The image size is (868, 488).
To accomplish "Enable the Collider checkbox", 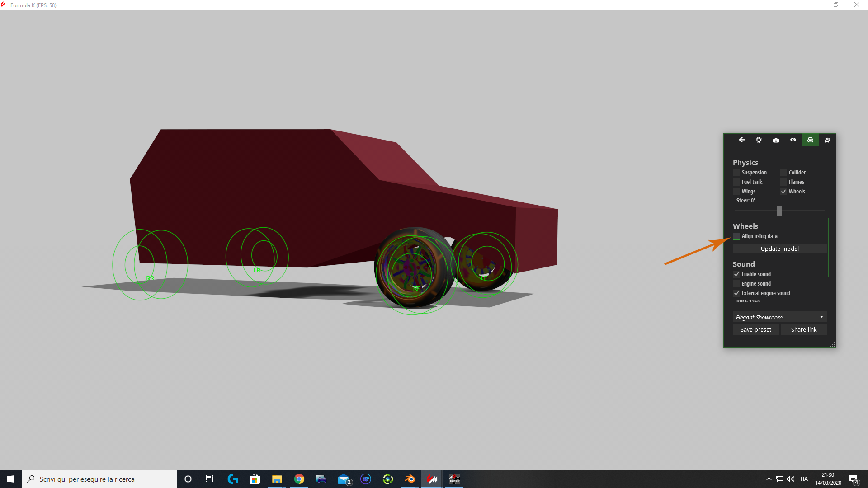I will pyautogui.click(x=783, y=173).
